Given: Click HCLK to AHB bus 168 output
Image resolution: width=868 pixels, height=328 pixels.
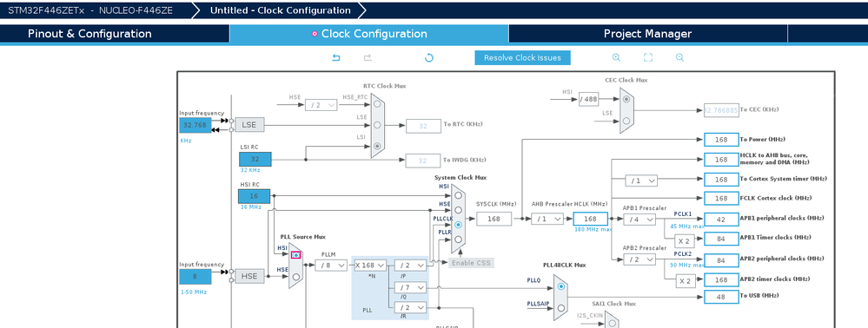Looking at the screenshot, I should [721, 160].
